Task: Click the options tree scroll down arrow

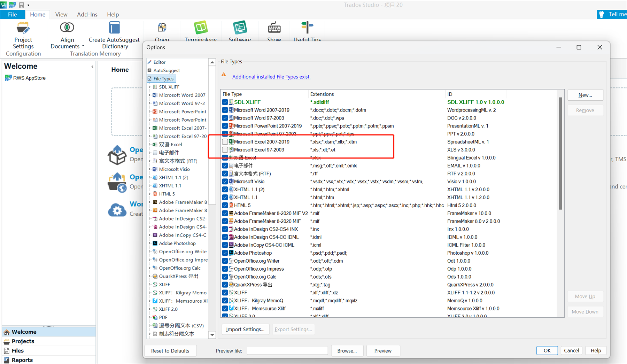Action: [212, 335]
